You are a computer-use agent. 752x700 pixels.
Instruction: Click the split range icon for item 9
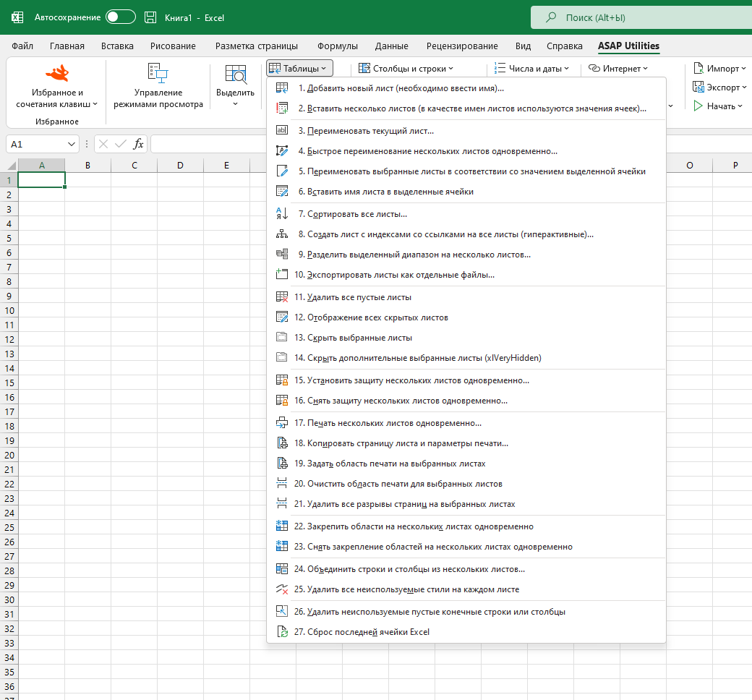(x=282, y=255)
